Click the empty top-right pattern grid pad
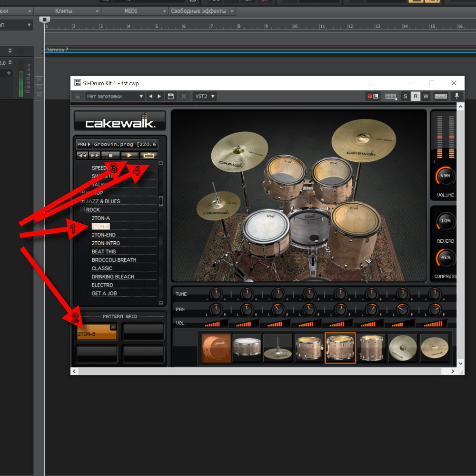 pyautogui.click(x=143, y=332)
